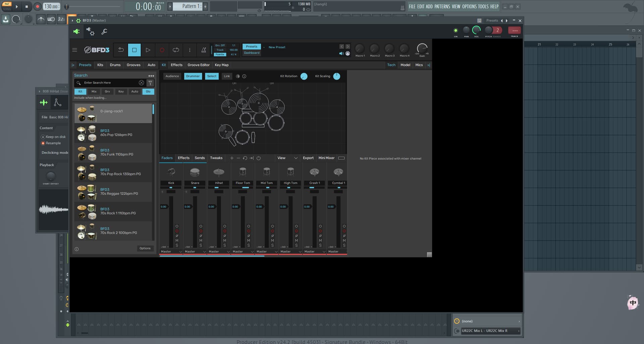Expand the Kick channel left chevron
Viewport: 644px width, 344px height.
[162, 192]
